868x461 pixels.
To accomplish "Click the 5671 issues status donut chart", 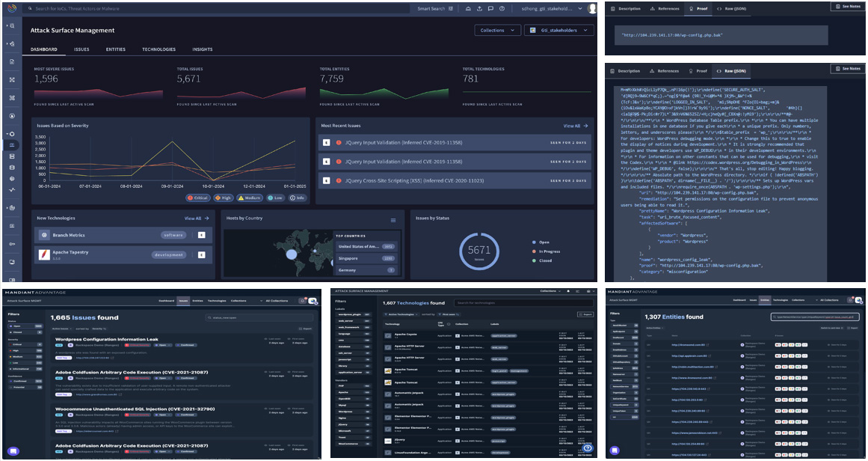I will (478, 251).
